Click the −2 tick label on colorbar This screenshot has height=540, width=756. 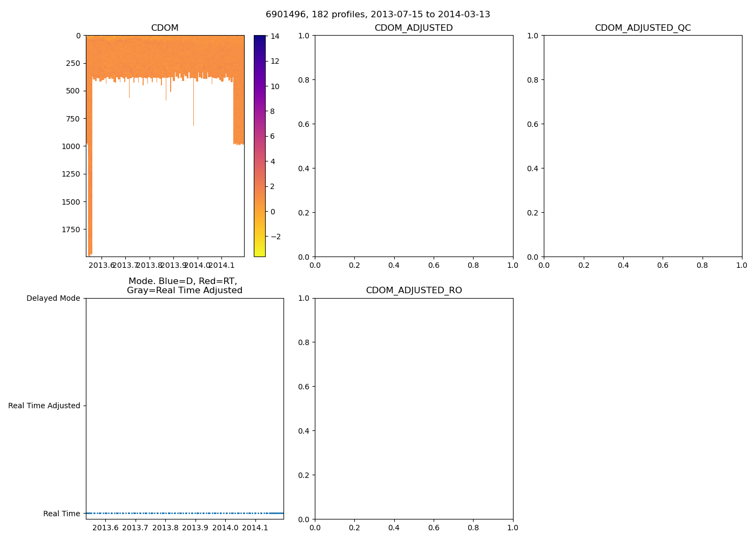(x=275, y=237)
